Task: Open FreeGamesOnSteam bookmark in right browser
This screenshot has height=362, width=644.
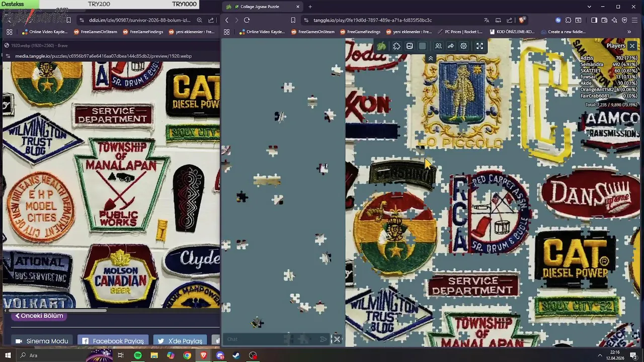Action: pos(312,32)
